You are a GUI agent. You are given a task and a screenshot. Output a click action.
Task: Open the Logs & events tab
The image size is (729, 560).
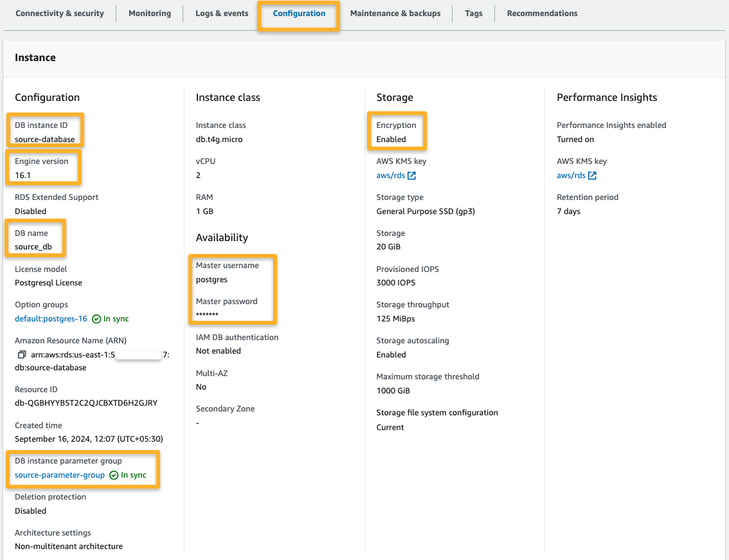(221, 13)
